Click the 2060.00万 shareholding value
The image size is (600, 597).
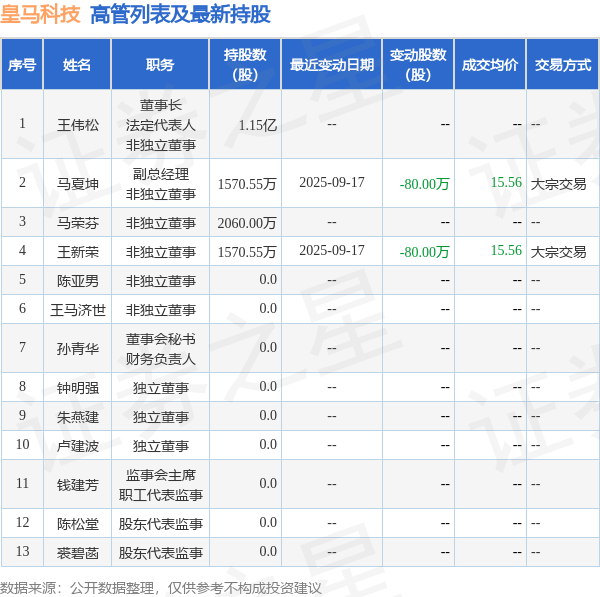point(247,223)
